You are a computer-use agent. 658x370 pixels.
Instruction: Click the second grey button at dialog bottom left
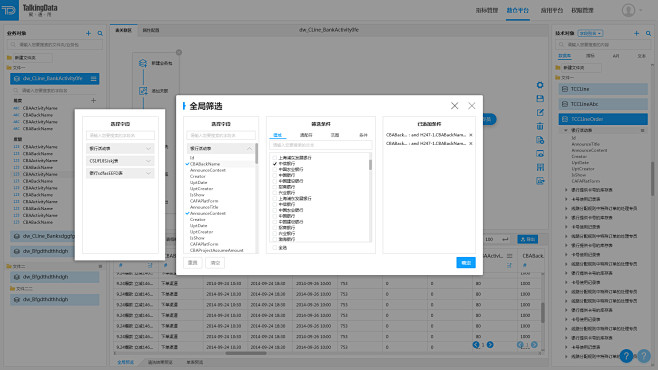(215, 263)
